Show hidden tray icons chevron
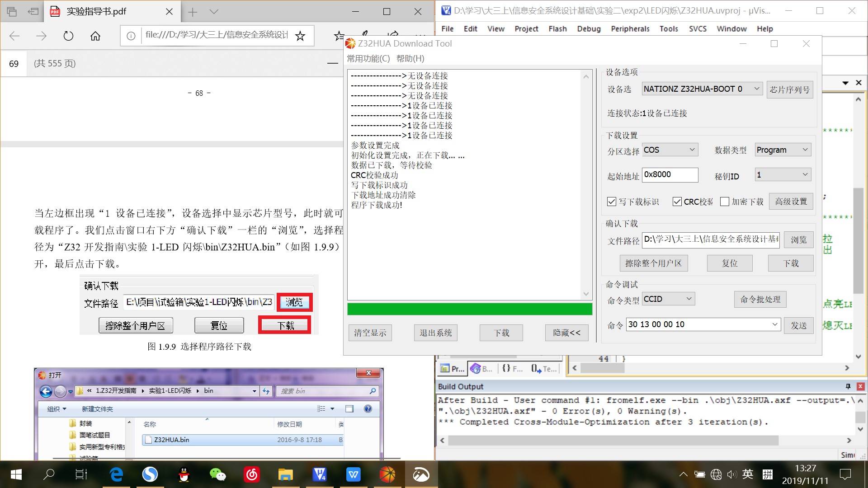 (684, 474)
